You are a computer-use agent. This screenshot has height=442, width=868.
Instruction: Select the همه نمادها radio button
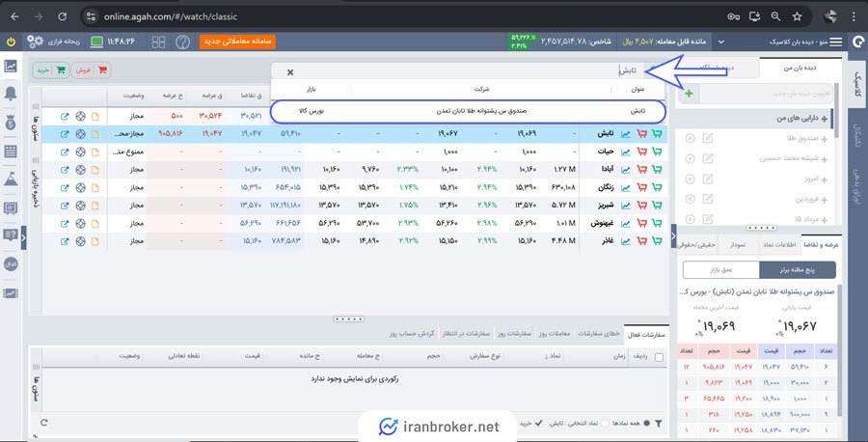(x=646, y=423)
